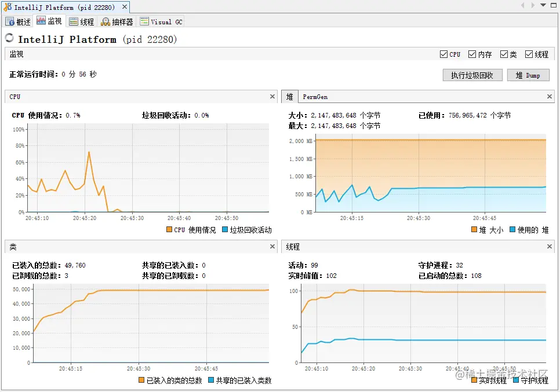Toggle the 线程 threads checkbox in monitor bar

[529, 54]
